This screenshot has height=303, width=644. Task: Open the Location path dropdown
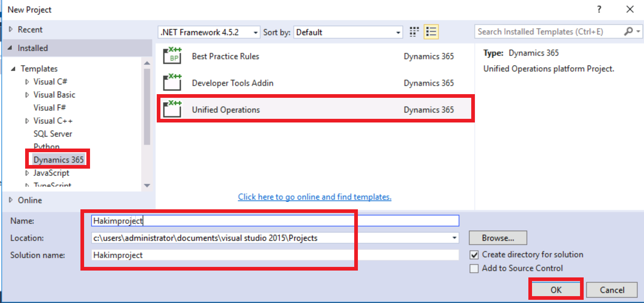pyautogui.click(x=454, y=238)
